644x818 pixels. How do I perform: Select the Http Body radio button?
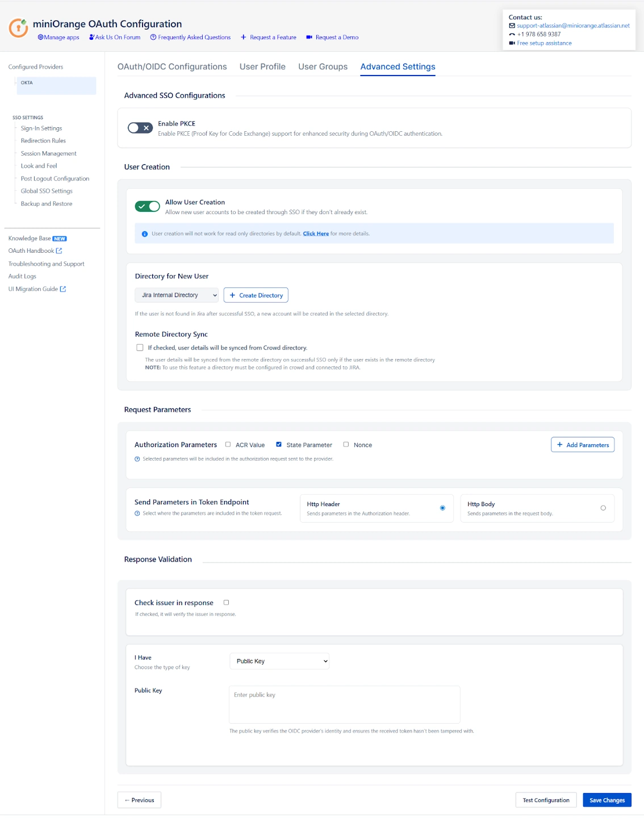click(603, 508)
